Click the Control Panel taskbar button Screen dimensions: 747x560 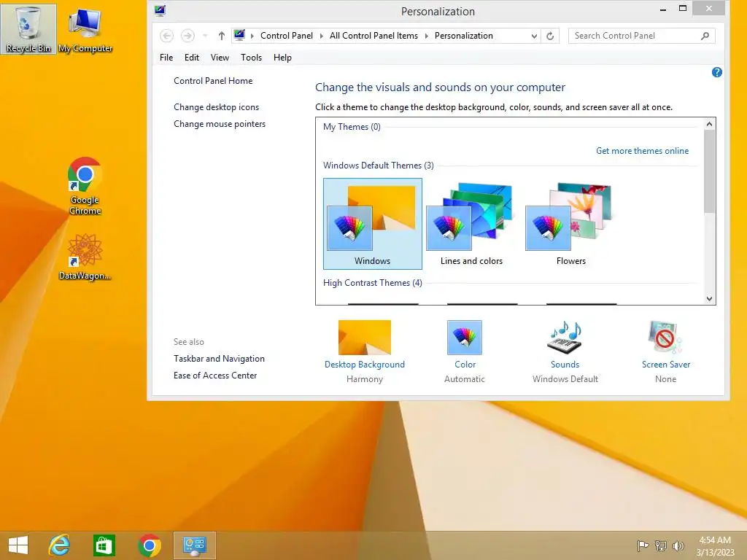[x=194, y=545]
